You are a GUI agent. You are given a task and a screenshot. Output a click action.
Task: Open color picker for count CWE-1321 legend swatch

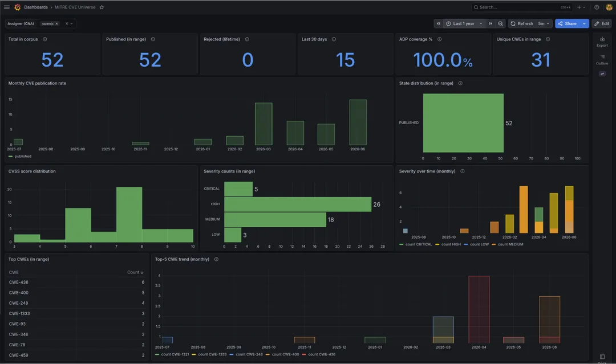coord(157,354)
